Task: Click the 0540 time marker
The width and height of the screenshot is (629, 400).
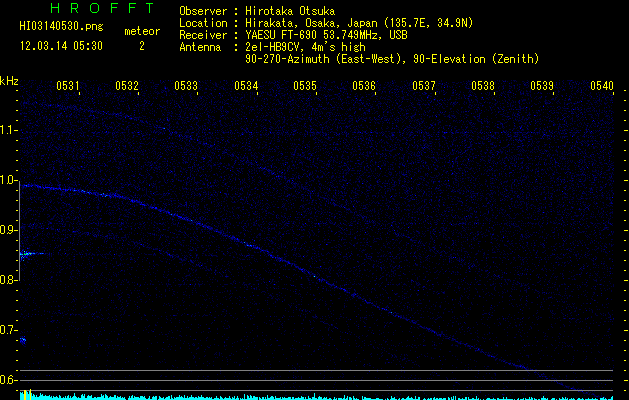Action: point(602,86)
